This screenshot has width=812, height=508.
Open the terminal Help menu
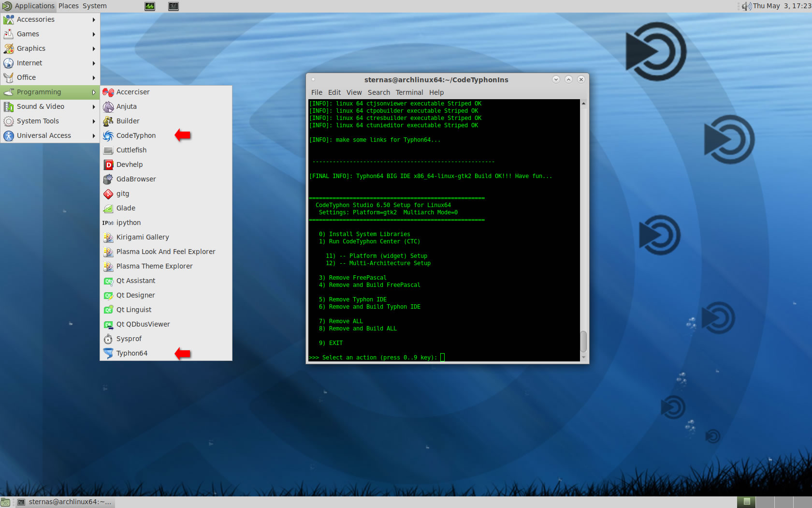tap(436, 92)
